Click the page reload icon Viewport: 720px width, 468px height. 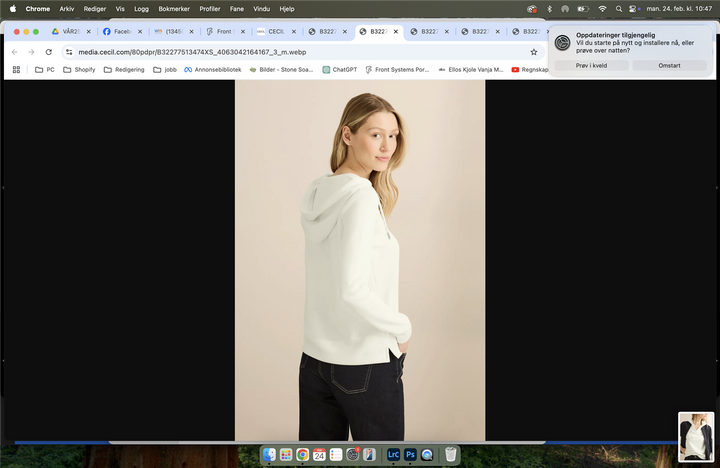point(48,52)
